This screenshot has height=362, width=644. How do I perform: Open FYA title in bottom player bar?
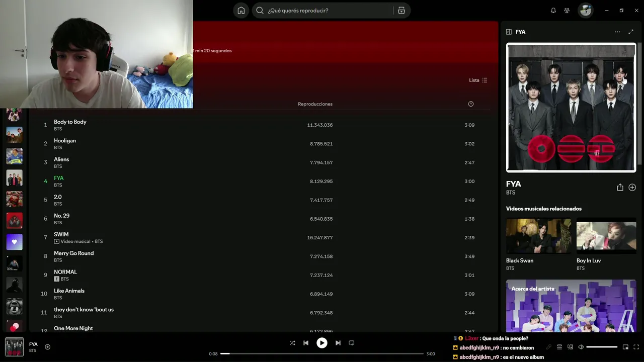[33, 344]
